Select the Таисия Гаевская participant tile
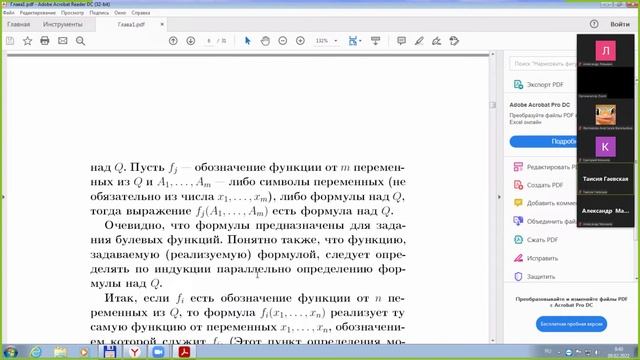640x360 pixels. tap(605, 179)
